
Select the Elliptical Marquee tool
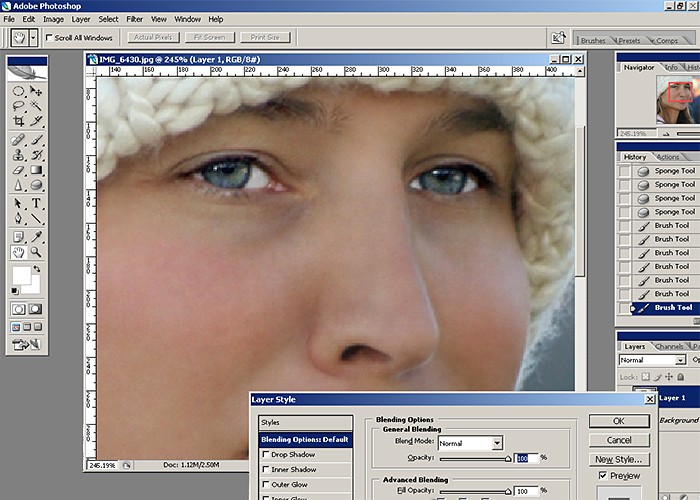click(18, 92)
